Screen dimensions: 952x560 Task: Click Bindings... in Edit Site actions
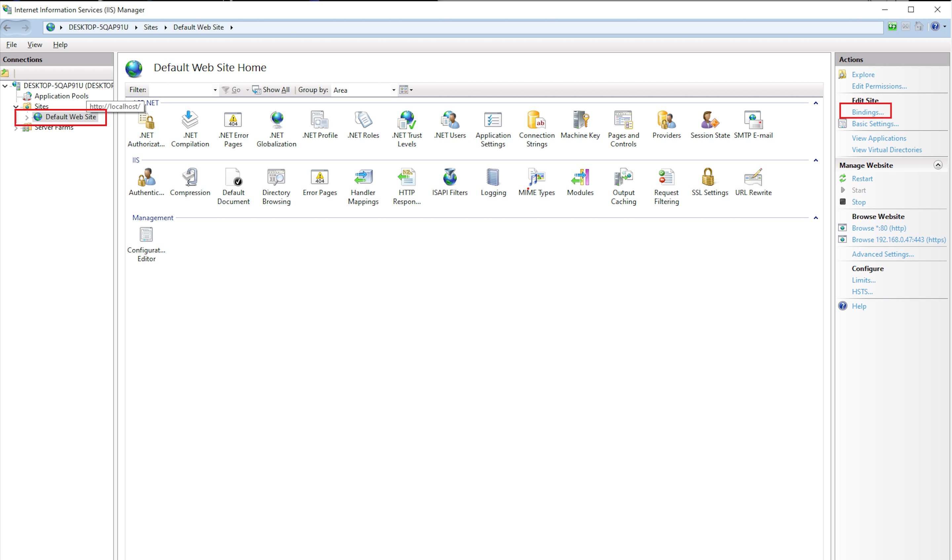tap(867, 112)
